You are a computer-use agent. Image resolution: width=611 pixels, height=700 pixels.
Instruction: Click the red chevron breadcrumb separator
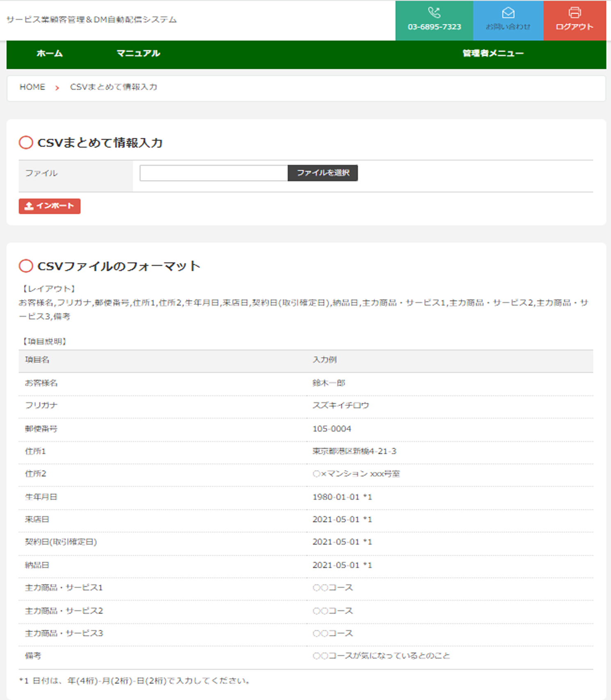click(x=57, y=88)
